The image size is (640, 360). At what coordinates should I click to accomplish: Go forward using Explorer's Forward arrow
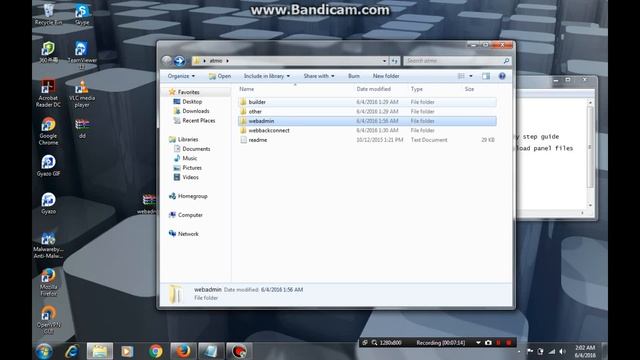coord(179,61)
